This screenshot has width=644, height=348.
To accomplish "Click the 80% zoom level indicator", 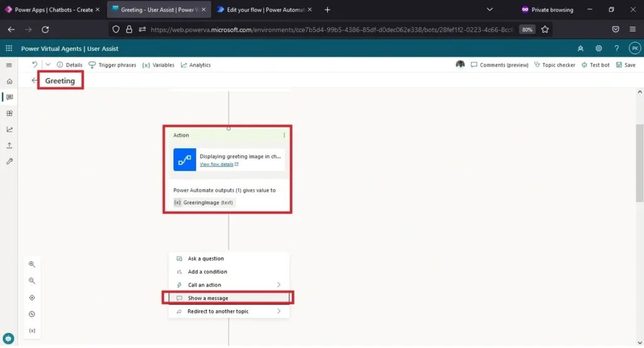I will (x=527, y=30).
